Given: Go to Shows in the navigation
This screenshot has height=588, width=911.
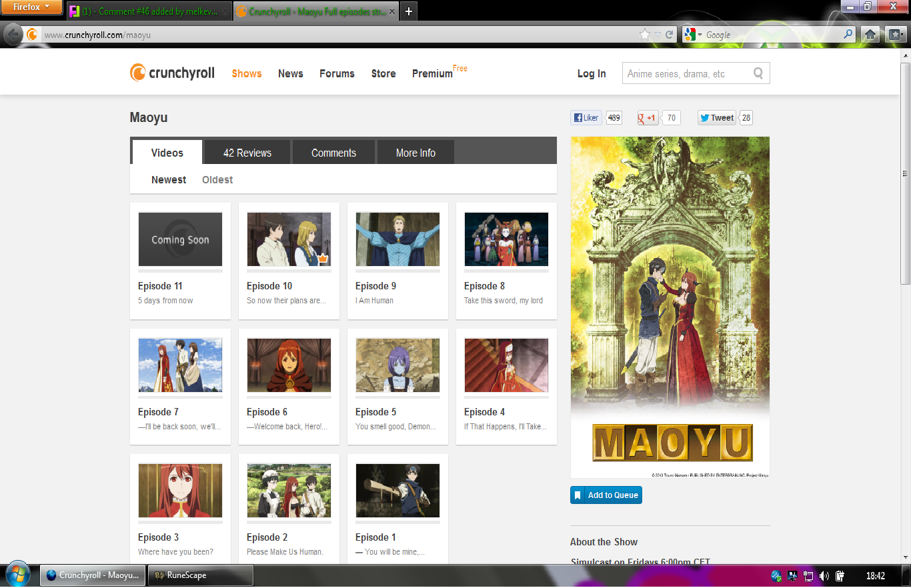Looking at the screenshot, I should coord(247,73).
